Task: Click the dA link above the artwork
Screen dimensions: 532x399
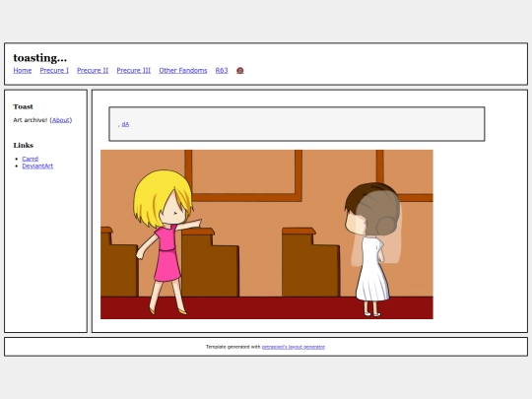Action: (125, 124)
